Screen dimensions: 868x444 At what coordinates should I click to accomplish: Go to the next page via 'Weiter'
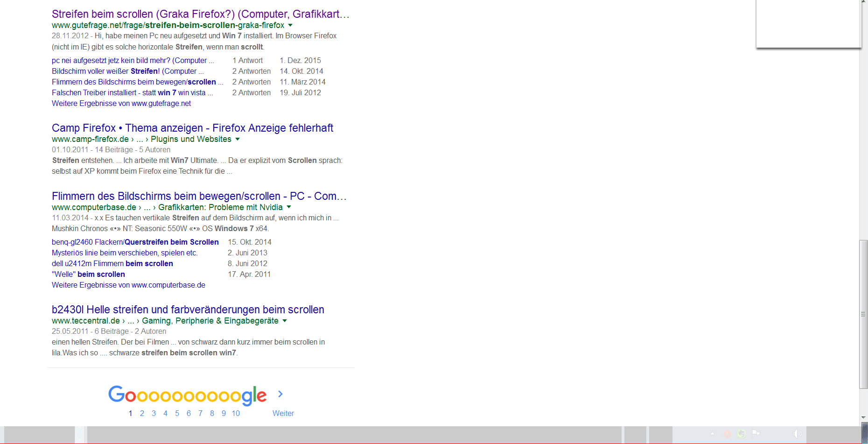coord(283,413)
